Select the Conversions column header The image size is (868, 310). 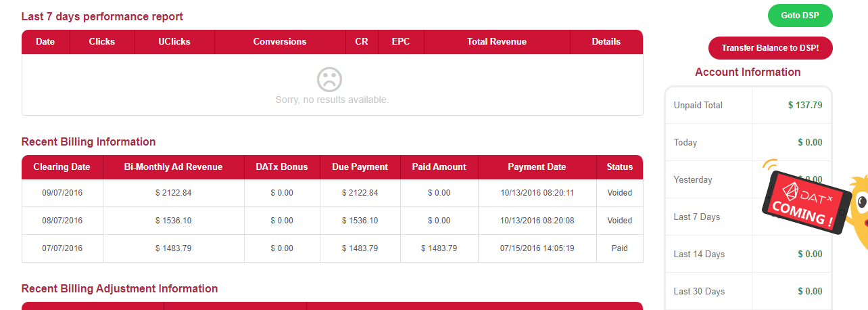(x=280, y=42)
